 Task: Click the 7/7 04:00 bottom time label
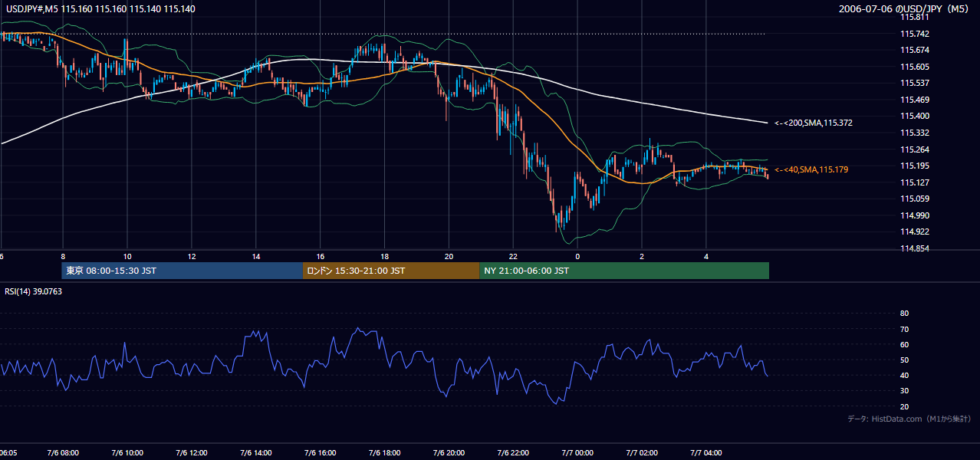706,453
